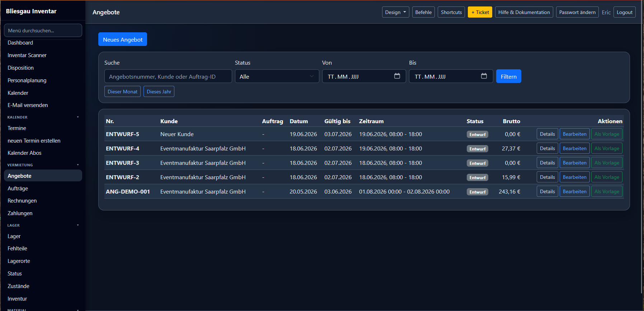Screen dimensions: 644x311
Task: Select neuen Termin erstellen
Action: point(43,141)
